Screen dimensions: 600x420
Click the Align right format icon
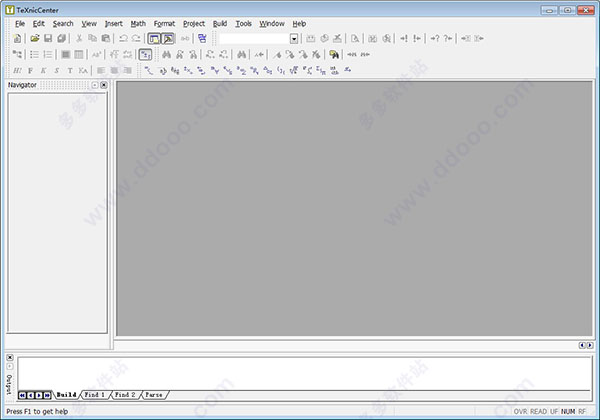tap(127, 70)
